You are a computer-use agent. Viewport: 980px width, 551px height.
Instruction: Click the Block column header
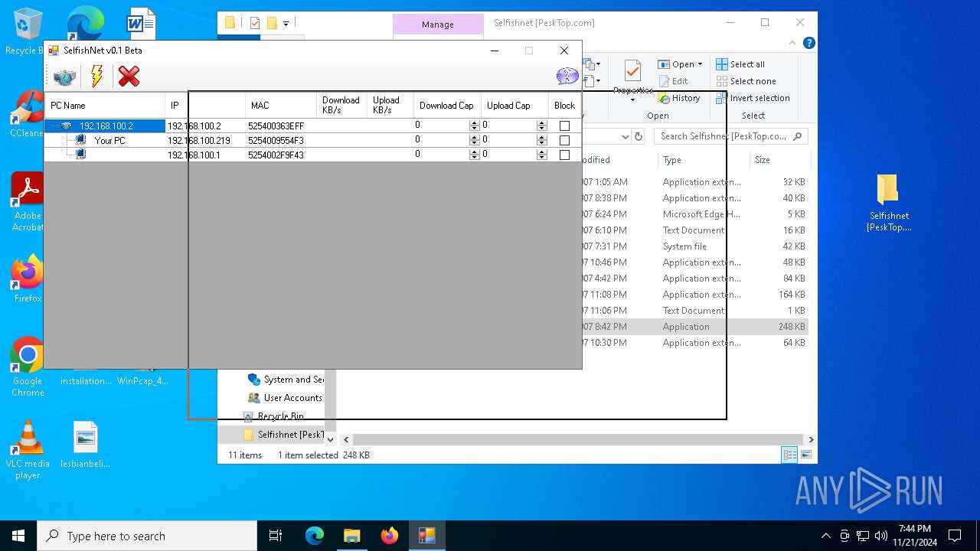coord(564,106)
